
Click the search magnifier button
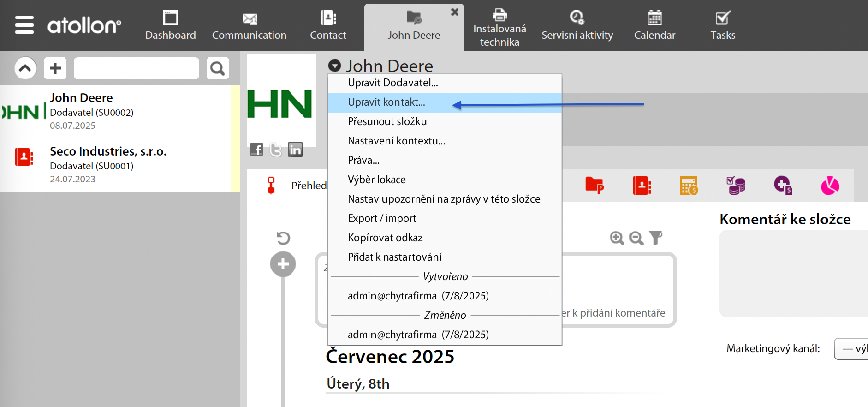pyautogui.click(x=218, y=68)
